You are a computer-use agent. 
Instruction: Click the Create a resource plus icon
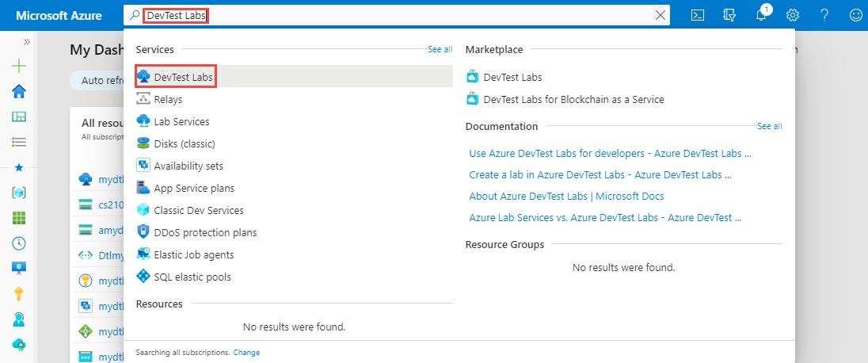(x=20, y=66)
